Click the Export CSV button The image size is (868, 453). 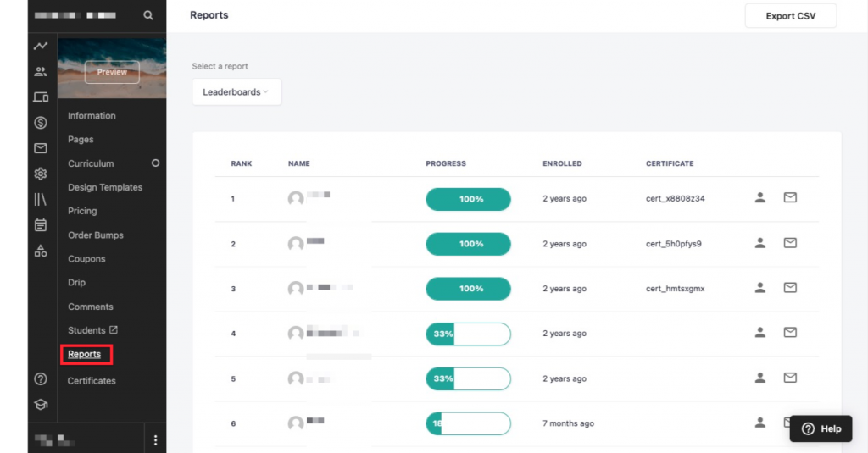(790, 16)
